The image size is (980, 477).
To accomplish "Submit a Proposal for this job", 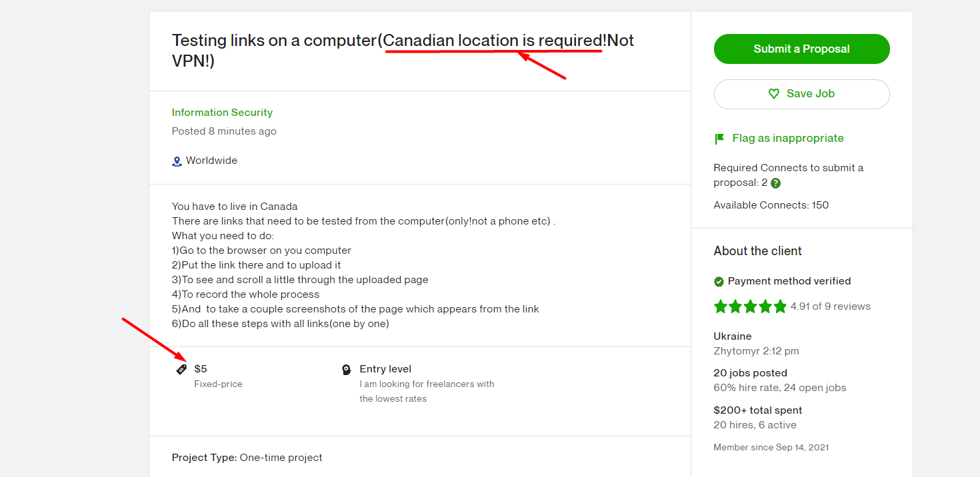I will (x=801, y=49).
